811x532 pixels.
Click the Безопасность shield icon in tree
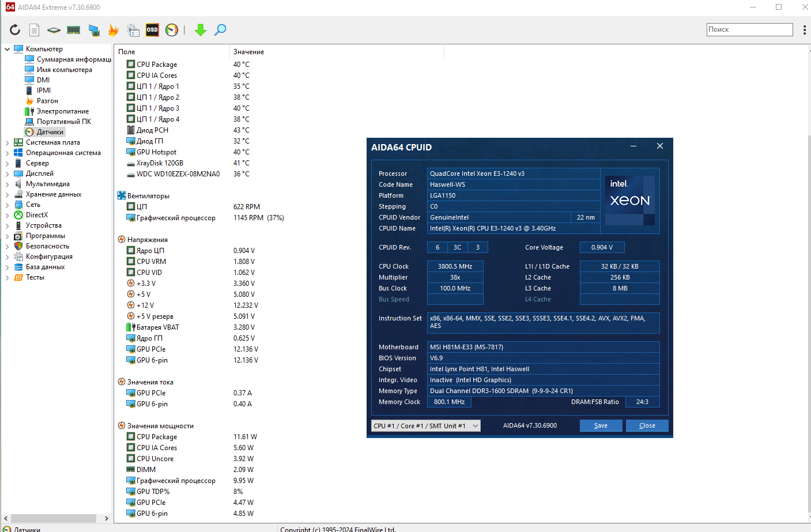pos(18,246)
